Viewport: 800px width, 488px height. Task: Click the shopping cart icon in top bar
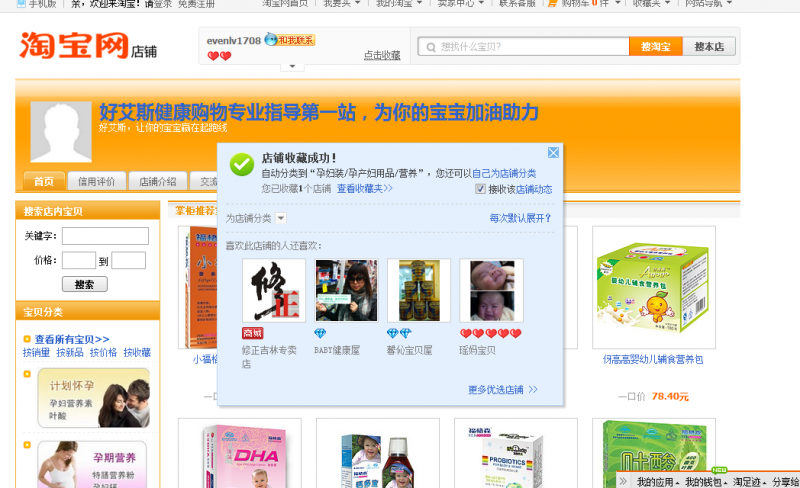(x=553, y=4)
